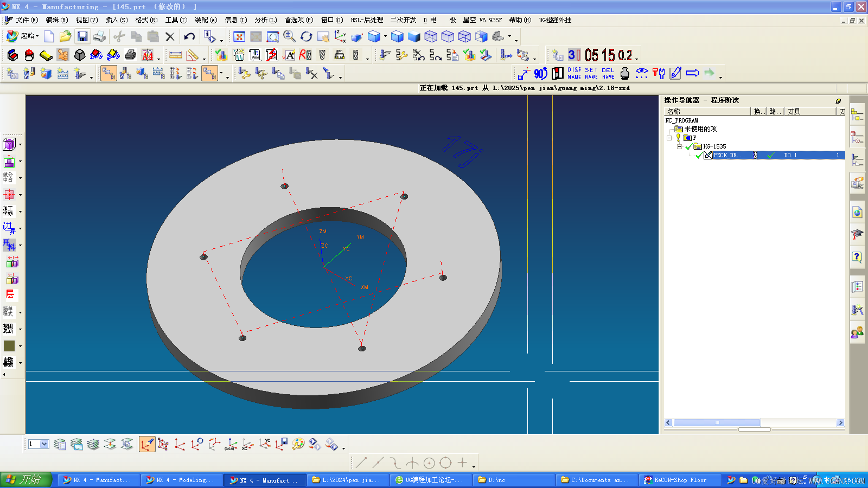The height and width of the screenshot is (488, 868).
Task: Open the WCS toolbar options arrow
Action: 343,448
